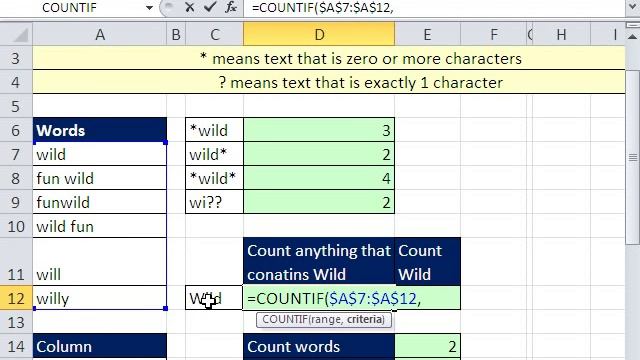Cancel the formula entry with the X icon

click(x=189, y=7)
